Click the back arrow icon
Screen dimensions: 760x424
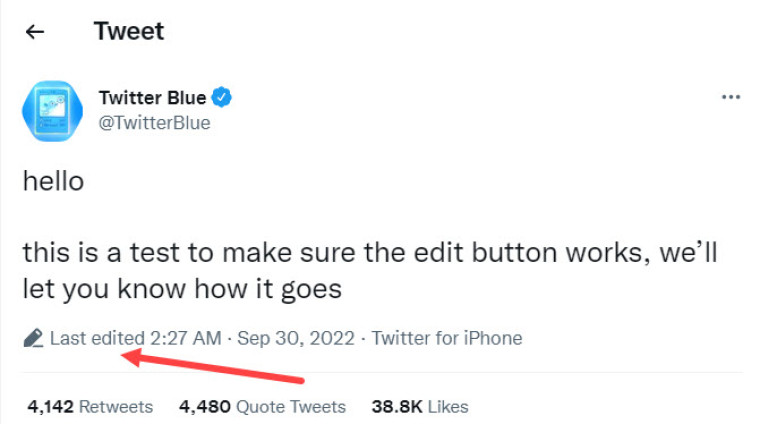[35, 32]
